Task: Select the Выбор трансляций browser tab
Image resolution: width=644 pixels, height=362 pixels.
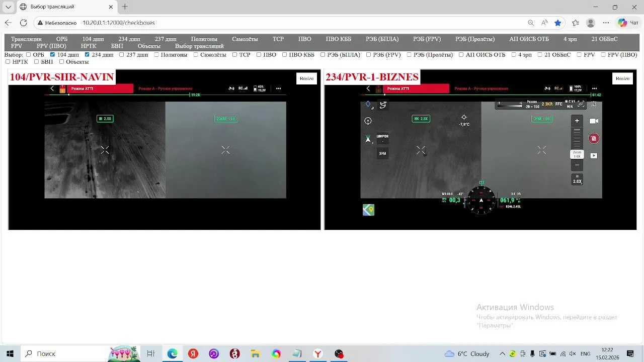Action: coord(65,7)
